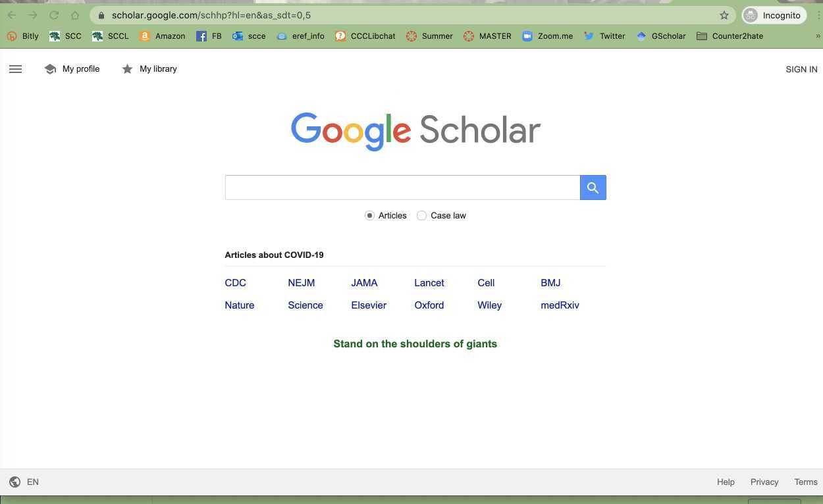This screenshot has width=823, height=504.
Task: Select the Case law radio button
Action: click(x=421, y=215)
